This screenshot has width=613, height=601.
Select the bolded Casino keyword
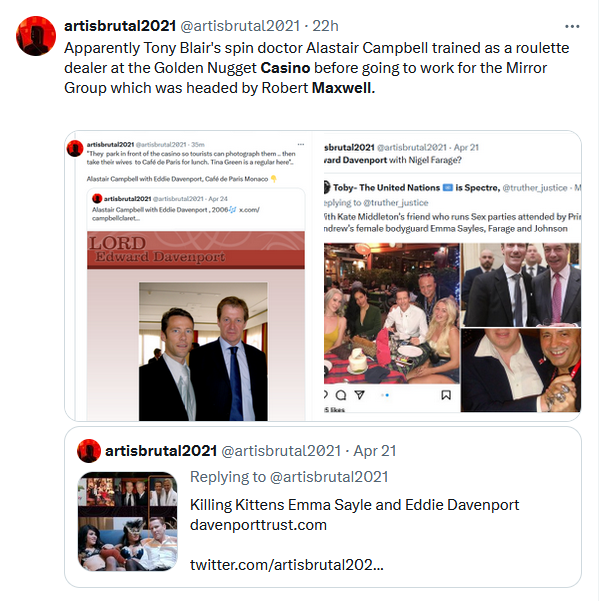285,68
